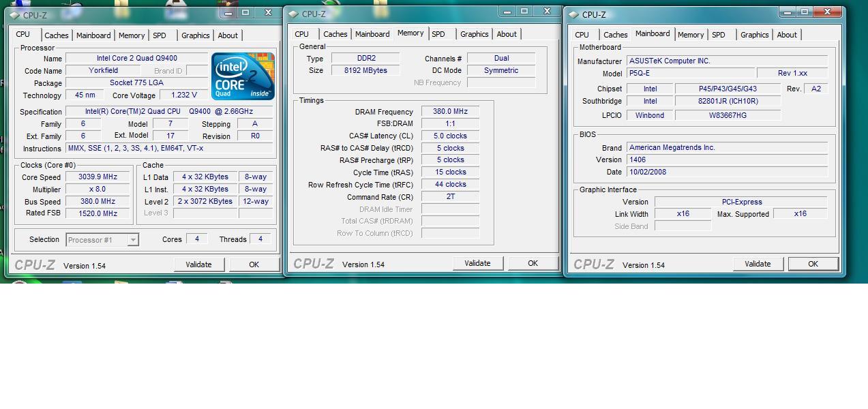The width and height of the screenshot is (868, 409).
Task: Click the DRAM Frequency value 380.0 MHz
Action: (450, 112)
